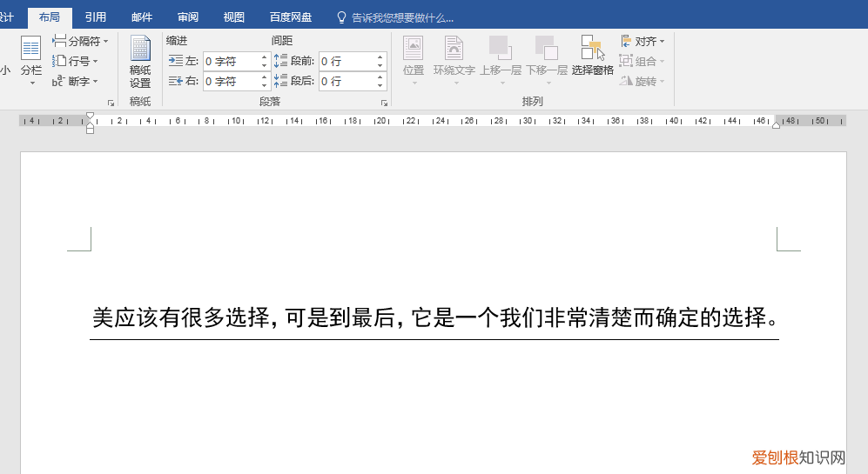
Task: Open the 选择窗格 selection pane
Action: [592, 56]
